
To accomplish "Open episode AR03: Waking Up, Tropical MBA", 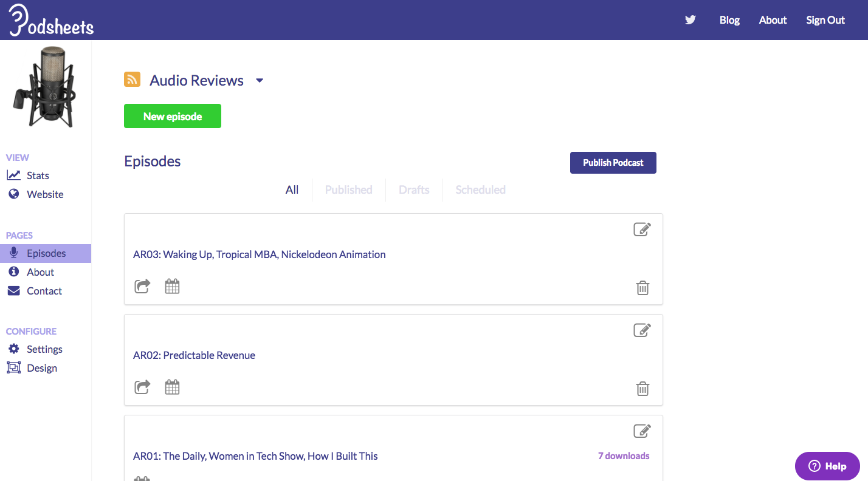I will click(260, 254).
